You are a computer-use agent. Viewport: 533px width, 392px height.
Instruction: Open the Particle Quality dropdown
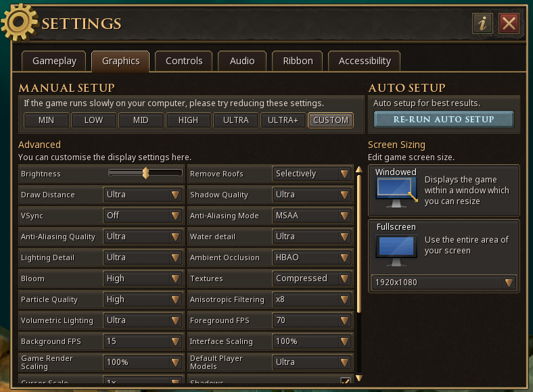(143, 299)
